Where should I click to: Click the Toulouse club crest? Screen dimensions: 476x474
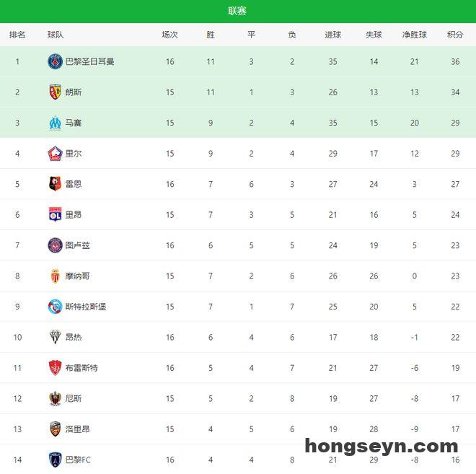point(56,245)
